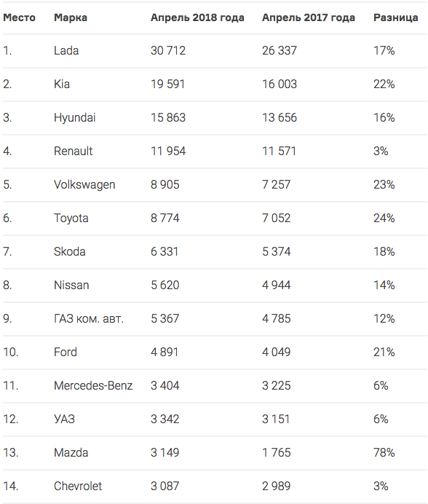428x504 pixels.
Task: Select Ford's 2017 value 4 049
Action: pos(277,352)
